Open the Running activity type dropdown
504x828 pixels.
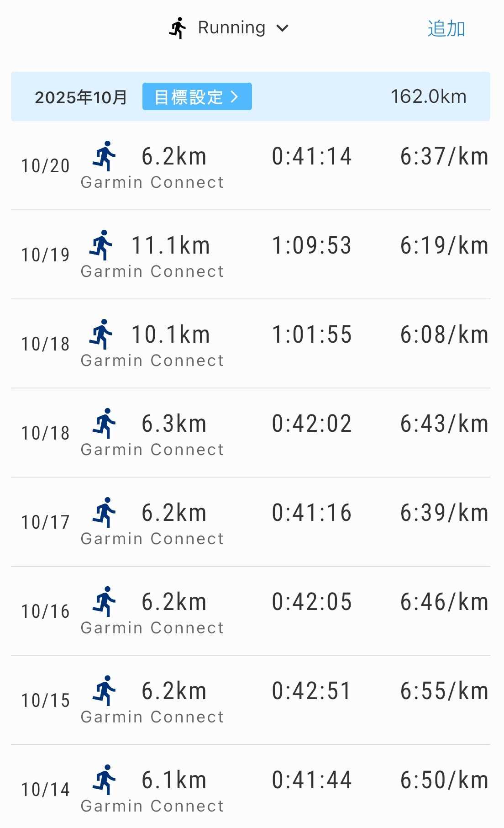231,28
